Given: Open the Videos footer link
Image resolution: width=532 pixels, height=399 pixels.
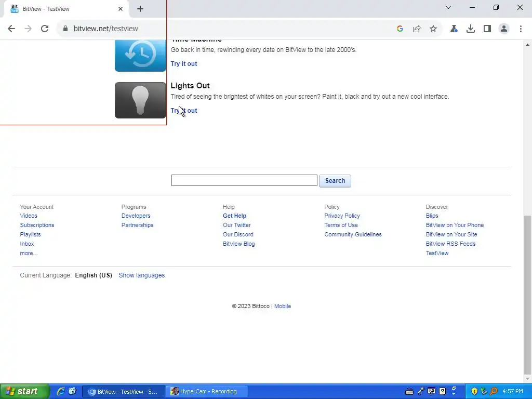Looking at the screenshot, I should point(29,216).
